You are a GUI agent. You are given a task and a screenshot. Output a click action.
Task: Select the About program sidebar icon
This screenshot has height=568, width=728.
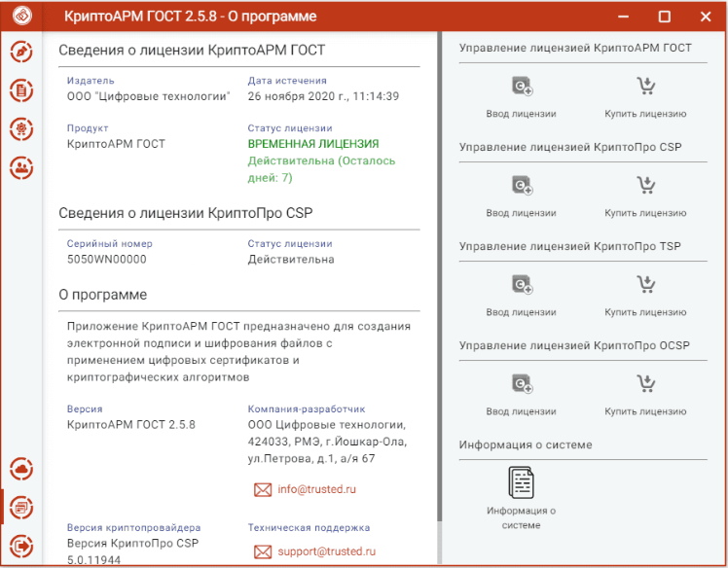tap(21, 507)
